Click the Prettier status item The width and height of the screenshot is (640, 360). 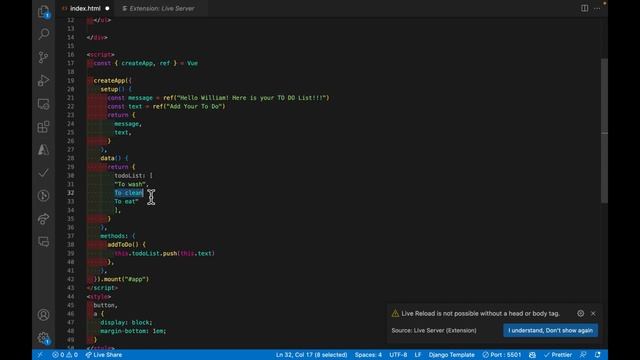pyautogui.click(x=558, y=355)
